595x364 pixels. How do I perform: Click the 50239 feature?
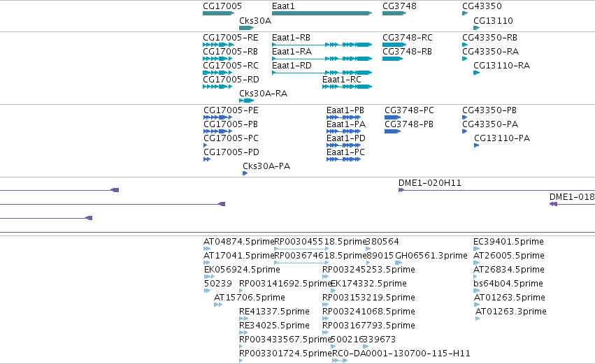[x=207, y=291]
